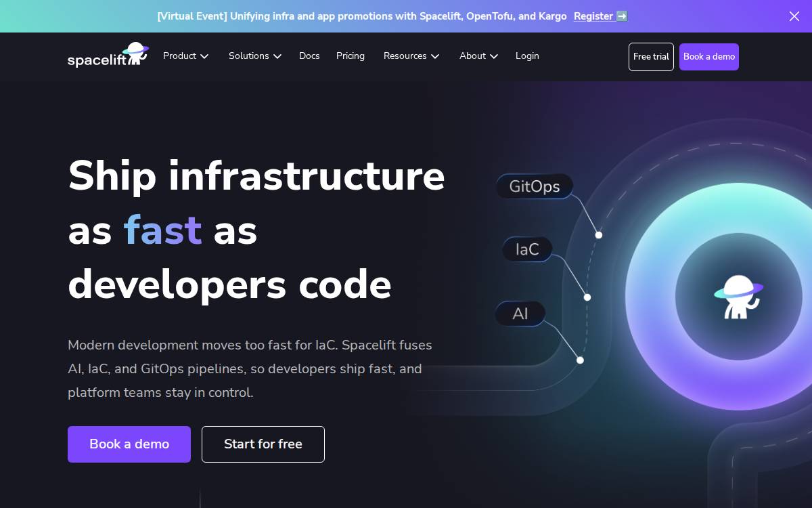Click the gradient word "fast" in headline
Viewport: 812px width, 508px height.
pos(162,230)
